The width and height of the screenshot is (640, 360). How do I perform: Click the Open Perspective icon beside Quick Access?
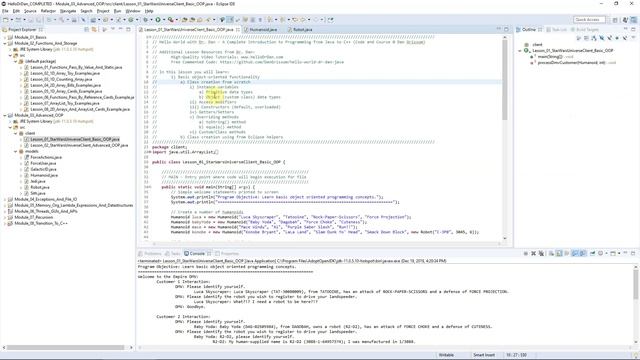tap(615, 20)
